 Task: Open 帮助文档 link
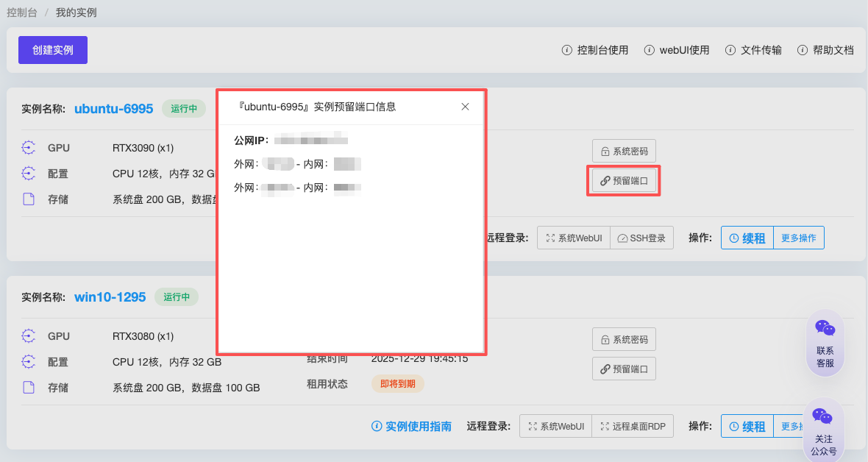(825, 50)
